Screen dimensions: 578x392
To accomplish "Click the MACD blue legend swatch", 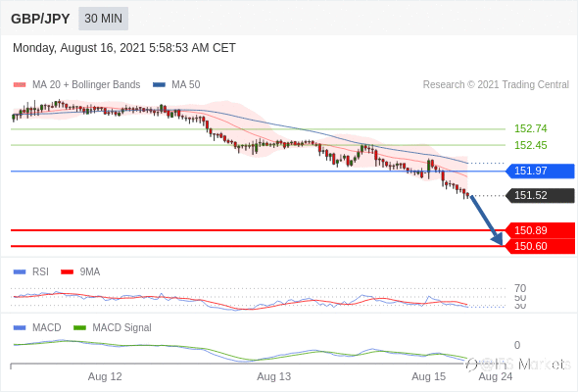I will point(20,327).
